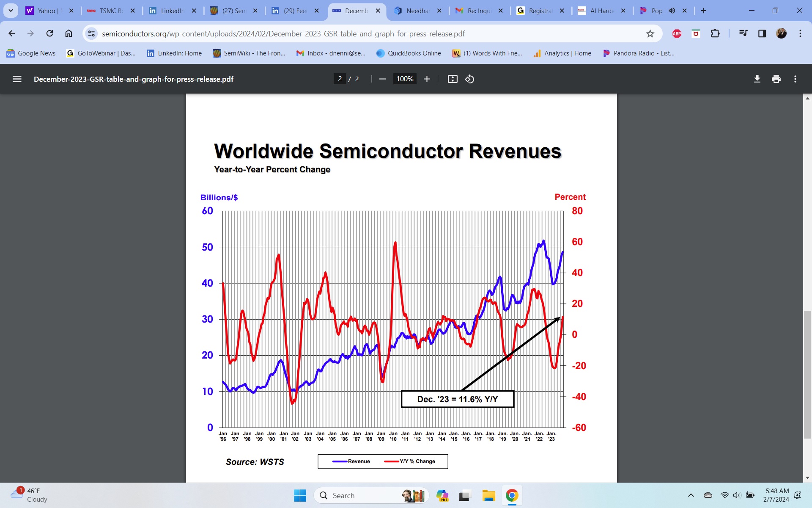
Task: Expand the tab search dropdown
Action: (x=11, y=11)
